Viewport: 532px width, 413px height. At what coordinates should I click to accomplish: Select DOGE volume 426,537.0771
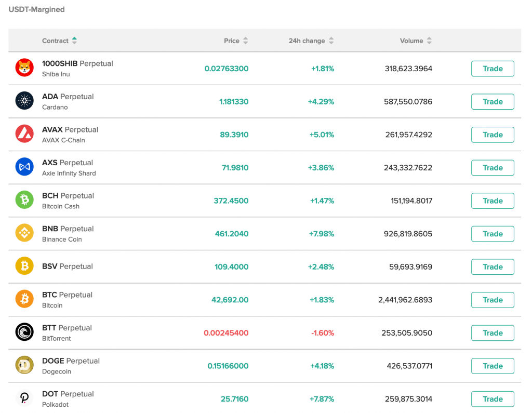[409, 366]
